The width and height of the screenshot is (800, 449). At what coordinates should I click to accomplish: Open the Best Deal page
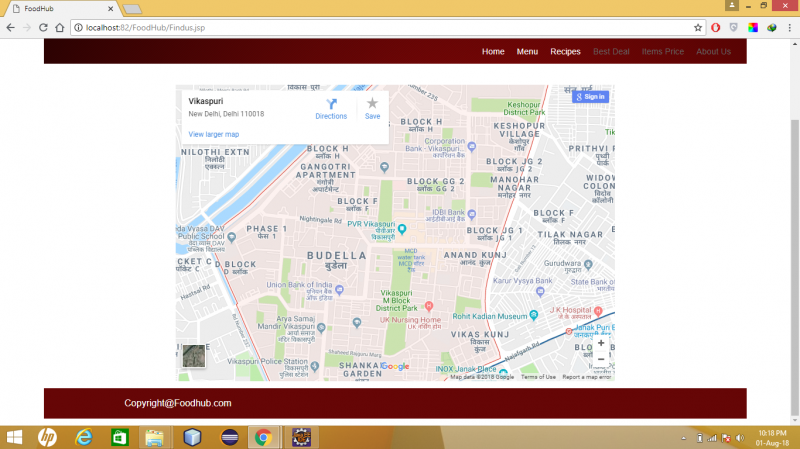611,52
